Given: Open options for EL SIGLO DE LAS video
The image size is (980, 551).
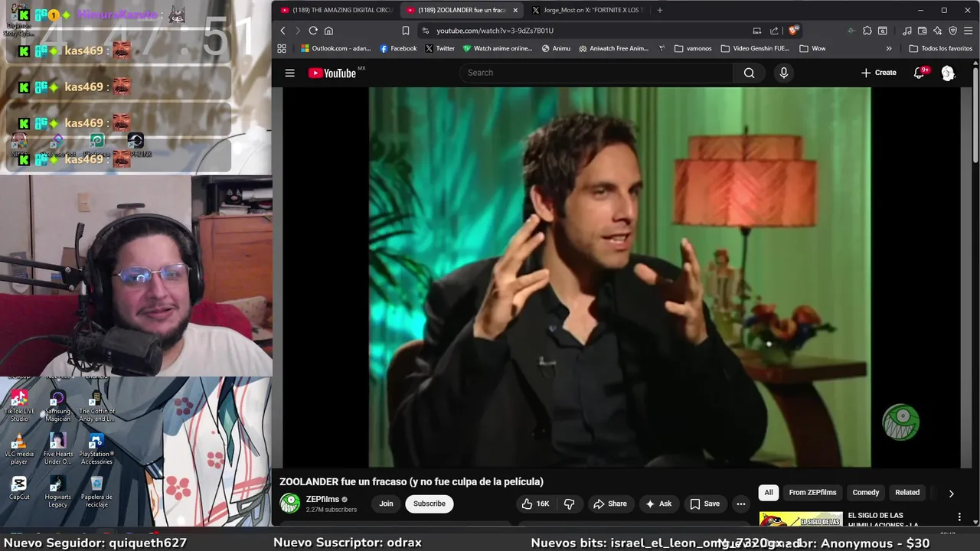Looking at the screenshot, I should point(959,517).
